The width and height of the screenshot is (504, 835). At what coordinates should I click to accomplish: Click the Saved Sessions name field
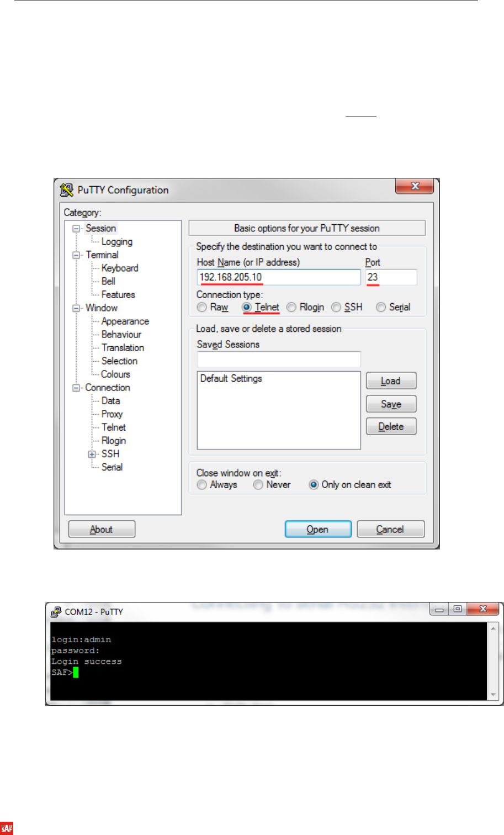[279, 360]
